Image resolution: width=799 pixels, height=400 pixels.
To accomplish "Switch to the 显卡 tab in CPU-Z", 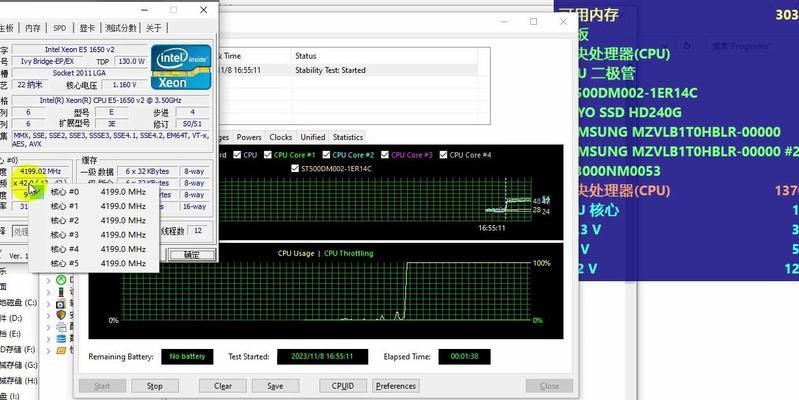I will click(x=87, y=28).
